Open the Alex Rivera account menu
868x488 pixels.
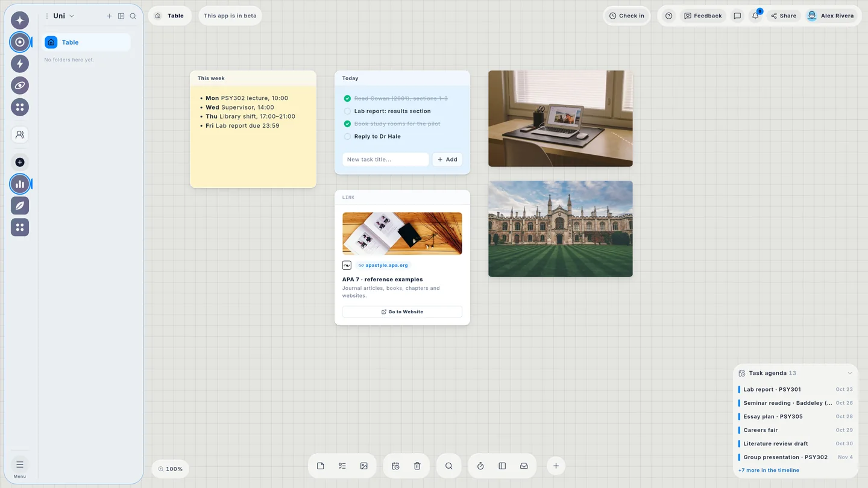[831, 16]
